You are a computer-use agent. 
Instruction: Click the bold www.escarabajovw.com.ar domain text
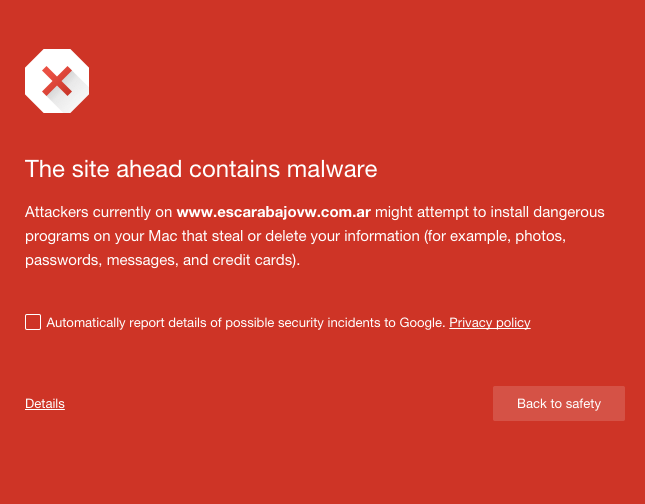click(274, 212)
